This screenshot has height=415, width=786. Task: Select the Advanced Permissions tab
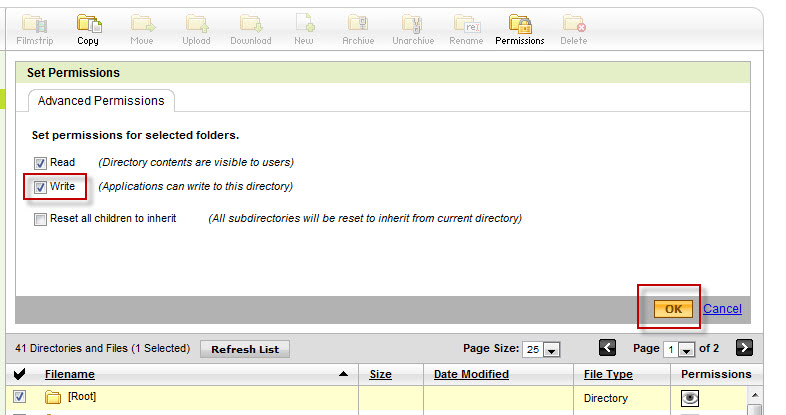click(100, 101)
